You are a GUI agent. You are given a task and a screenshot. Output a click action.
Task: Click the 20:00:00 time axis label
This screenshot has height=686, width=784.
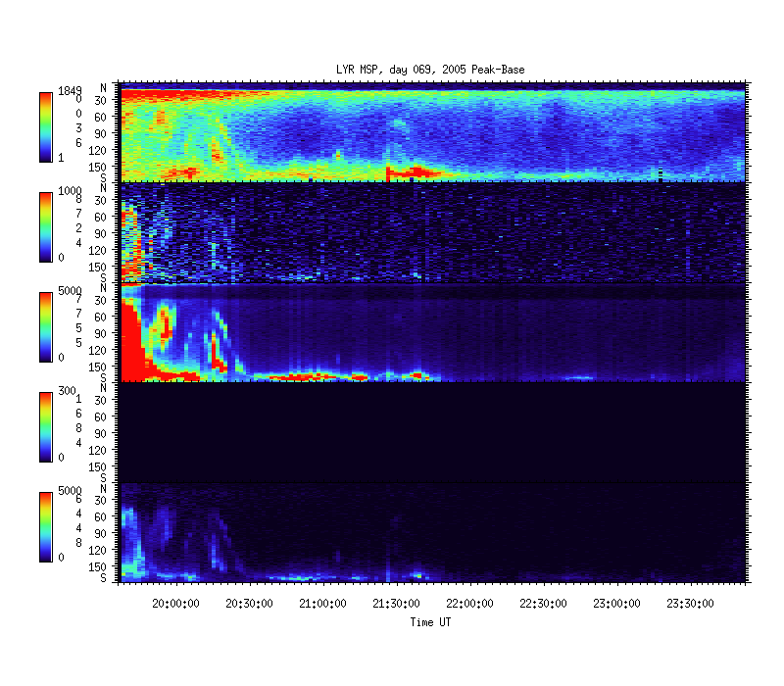pyautogui.click(x=175, y=604)
